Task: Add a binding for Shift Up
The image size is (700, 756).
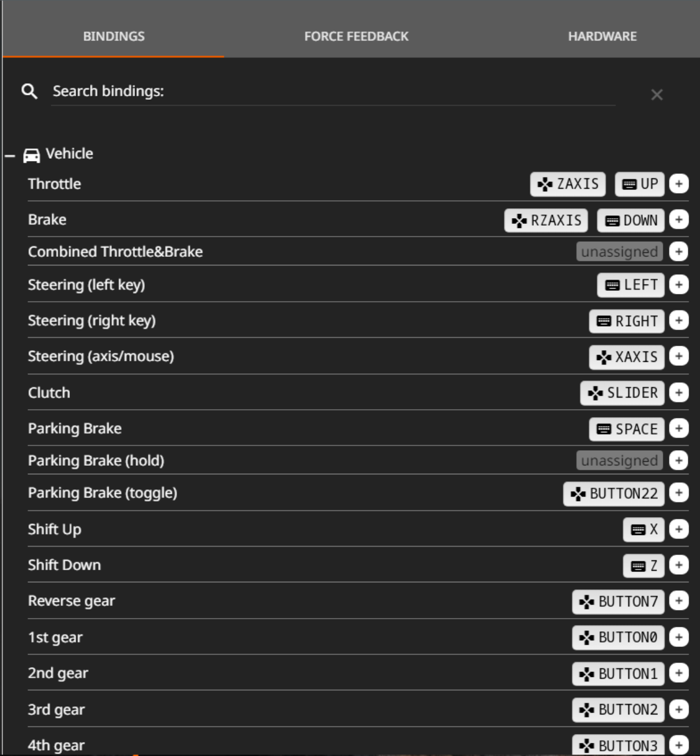Action: tap(679, 529)
